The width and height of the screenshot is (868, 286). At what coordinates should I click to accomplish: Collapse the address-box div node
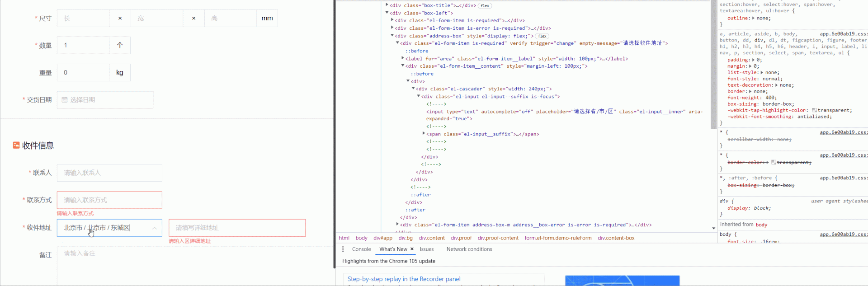coord(392,35)
